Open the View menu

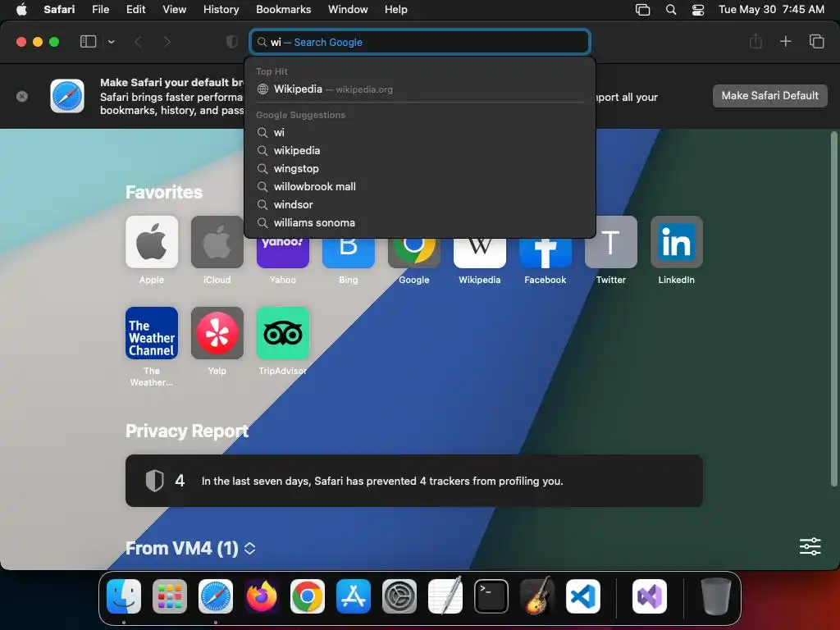click(x=174, y=10)
